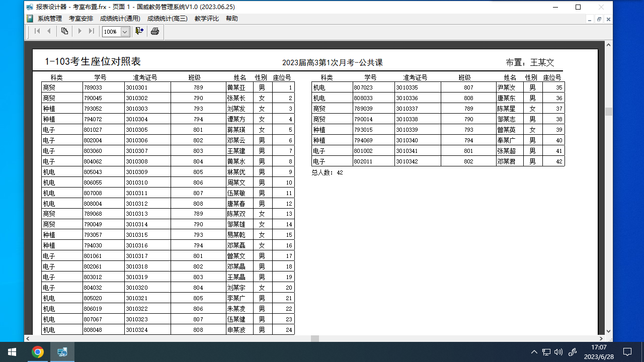Go to previous page with arrow icon

pyautogui.click(x=49, y=31)
